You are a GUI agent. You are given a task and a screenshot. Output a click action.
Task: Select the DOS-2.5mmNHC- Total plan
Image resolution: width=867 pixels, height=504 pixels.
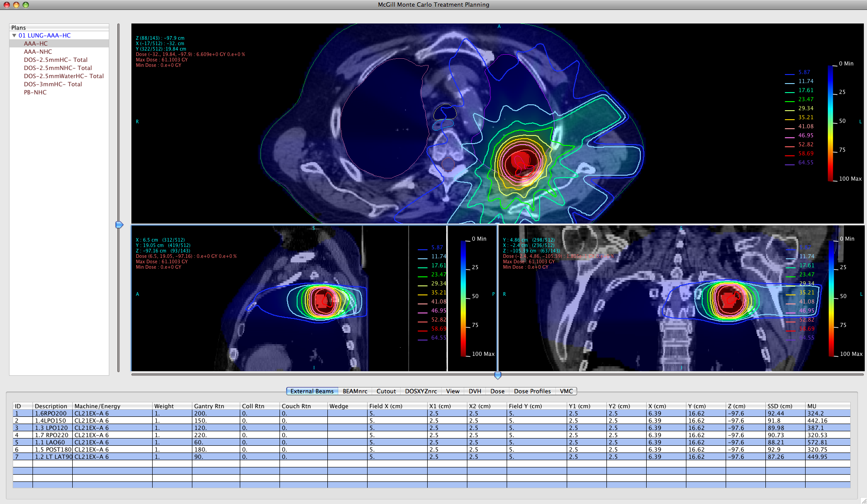[58, 68]
